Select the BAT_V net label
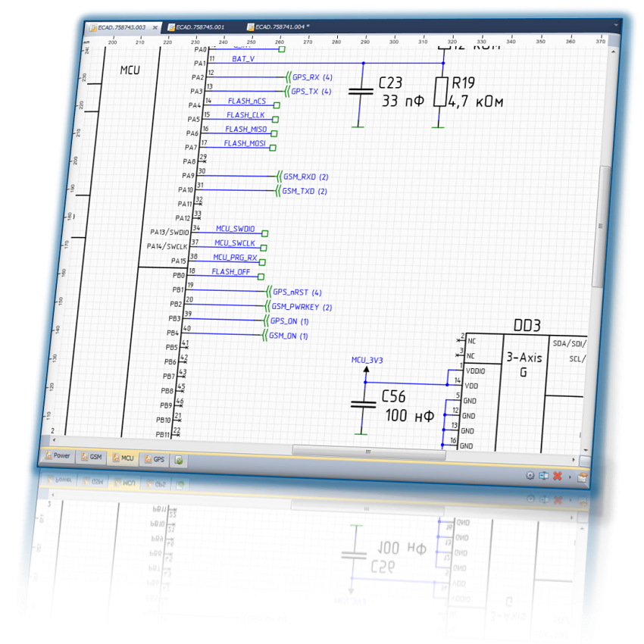 tap(243, 59)
